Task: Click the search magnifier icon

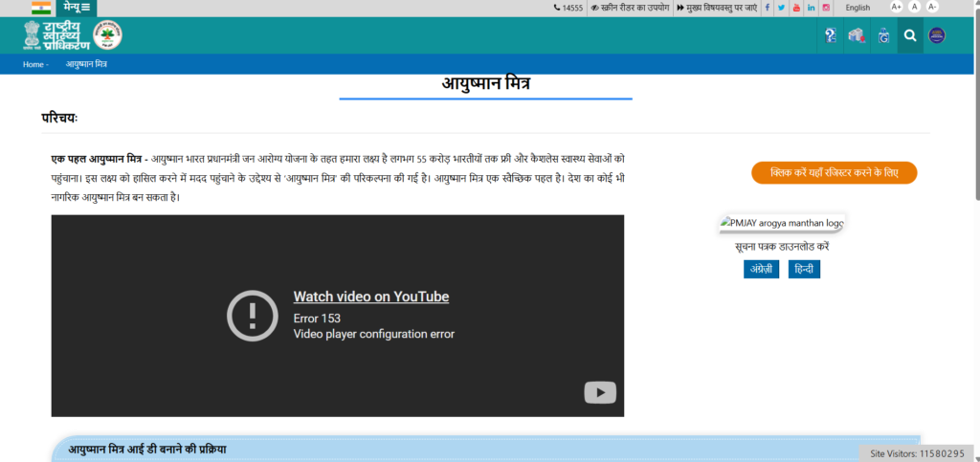Action: 910,35
